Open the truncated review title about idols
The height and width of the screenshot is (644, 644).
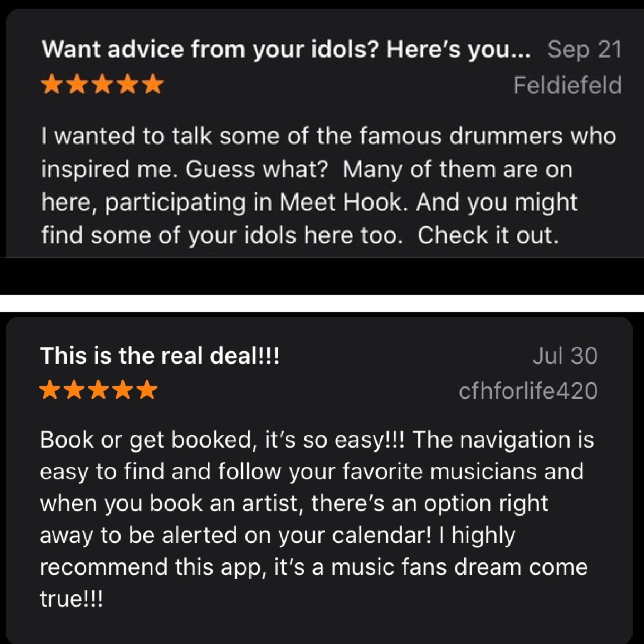point(286,49)
